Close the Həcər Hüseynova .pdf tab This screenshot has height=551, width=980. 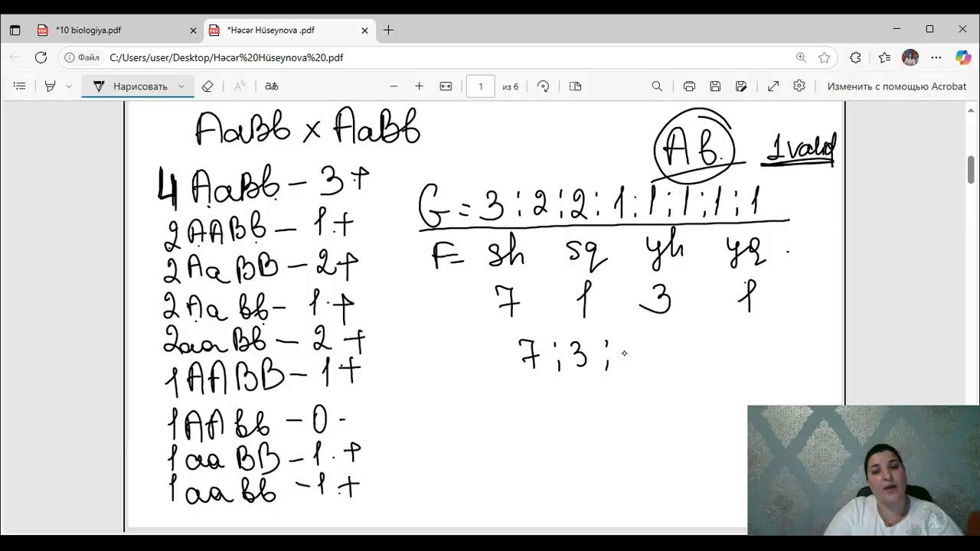pyautogui.click(x=364, y=31)
